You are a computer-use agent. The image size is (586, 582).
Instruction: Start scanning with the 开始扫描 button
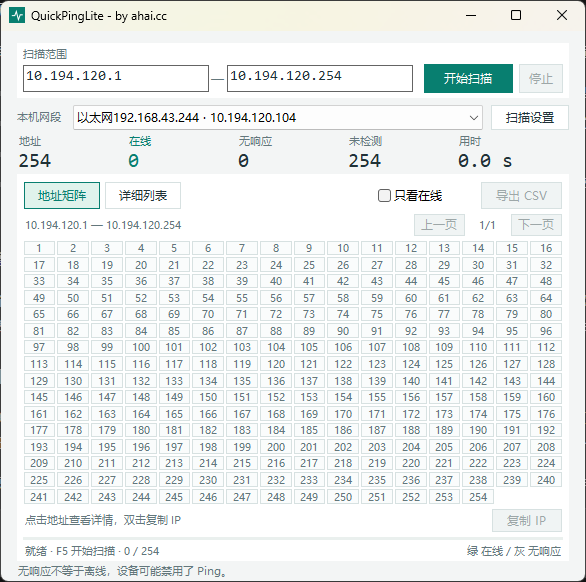tap(468, 78)
